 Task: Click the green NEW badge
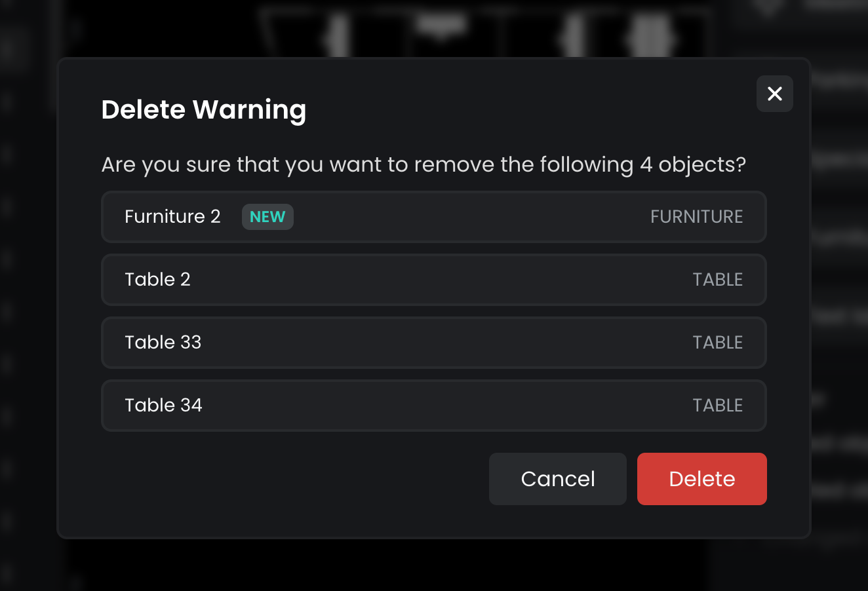[x=267, y=217]
